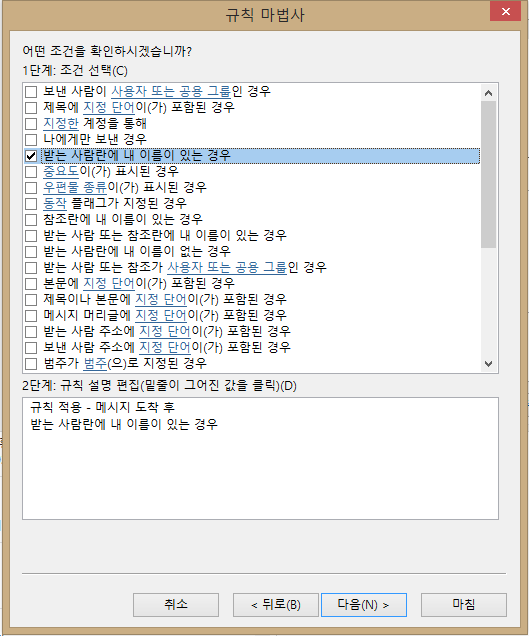Image resolution: width=529 pixels, height=636 pixels.
Task: Open '사용자 또는 공용 그룹' link in sender condition
Action: tap(171, 91)
